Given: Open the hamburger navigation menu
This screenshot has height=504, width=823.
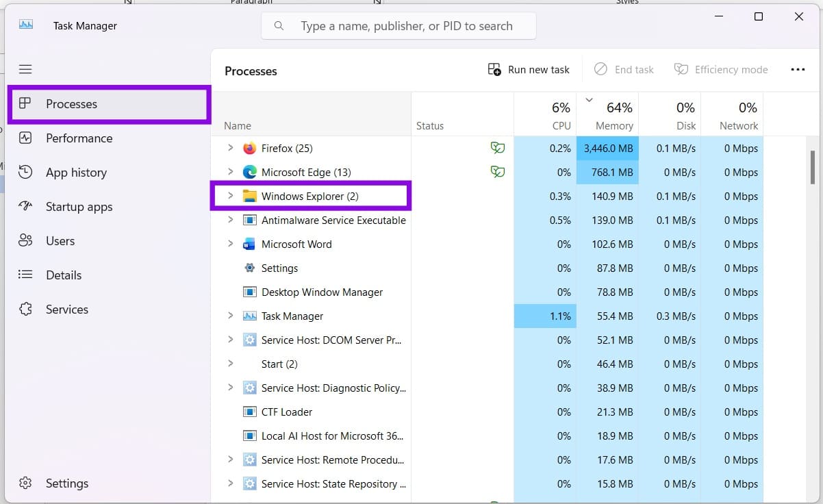Looking at the screenshot, I should [25, 69].
